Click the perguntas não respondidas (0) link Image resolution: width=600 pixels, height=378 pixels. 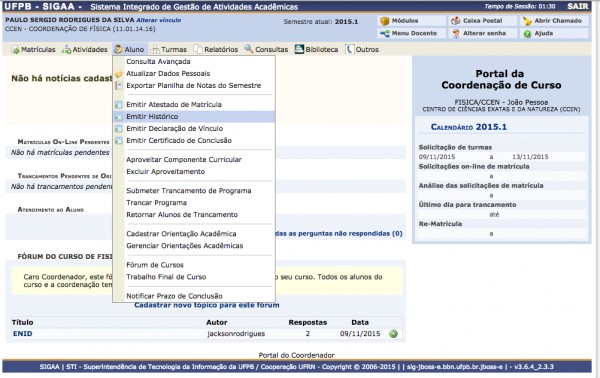click(x=339, y=233)
